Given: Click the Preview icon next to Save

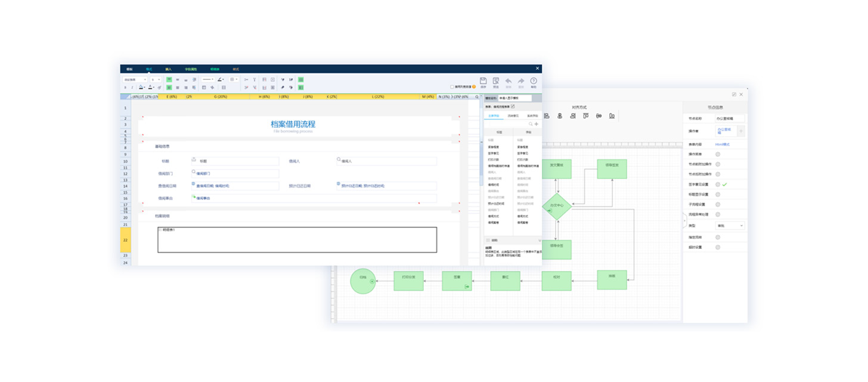Looking at the screenshot, I should (x=496, y=81).
